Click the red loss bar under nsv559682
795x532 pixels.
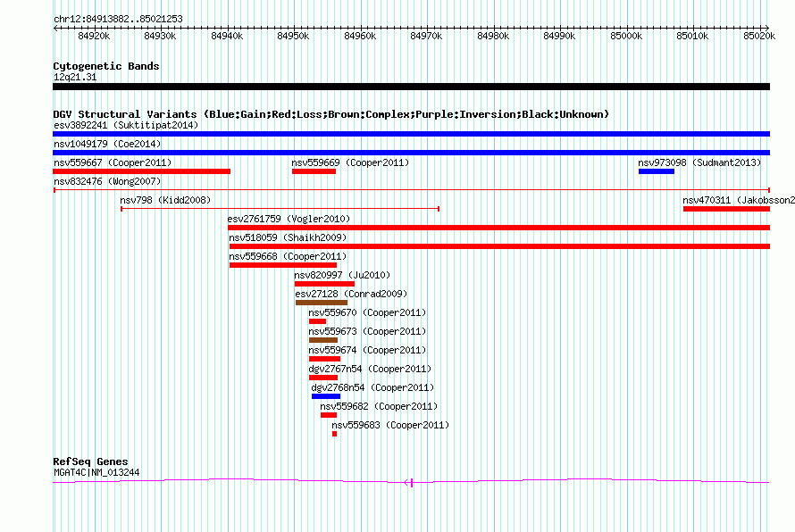pos(329,415)
